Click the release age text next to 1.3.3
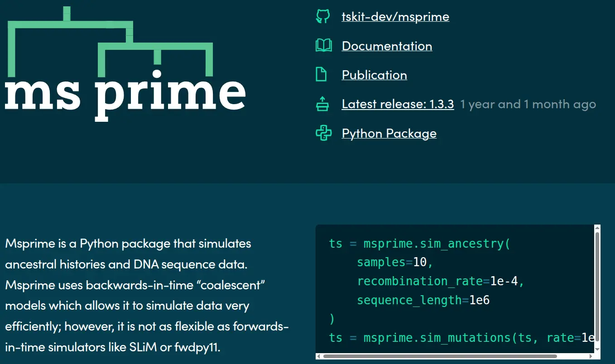The height and width of the screenshot is (364, 615). click(528, 104)
